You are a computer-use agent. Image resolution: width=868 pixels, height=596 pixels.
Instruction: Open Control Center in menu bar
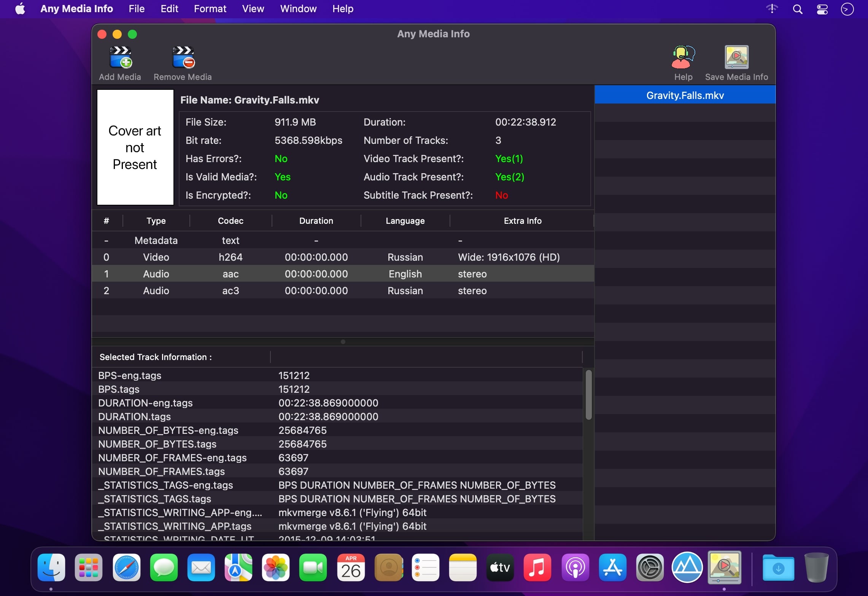822,9
